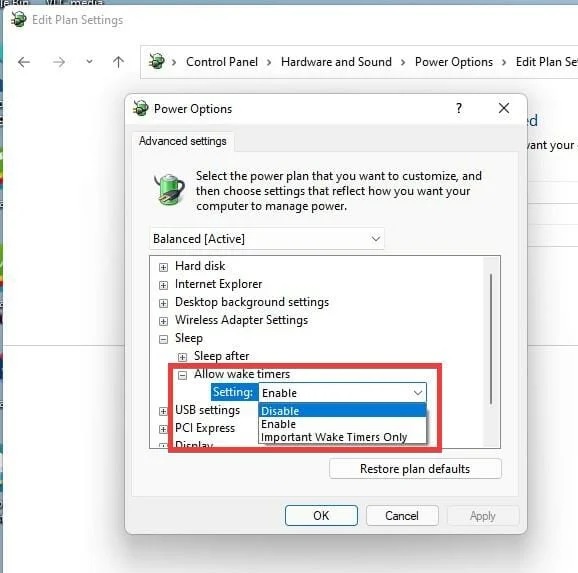Viewport: 578px width, 573px height.
Task: Select the PCI Express item
Action: pyautogui.click(x=205, y=428)
